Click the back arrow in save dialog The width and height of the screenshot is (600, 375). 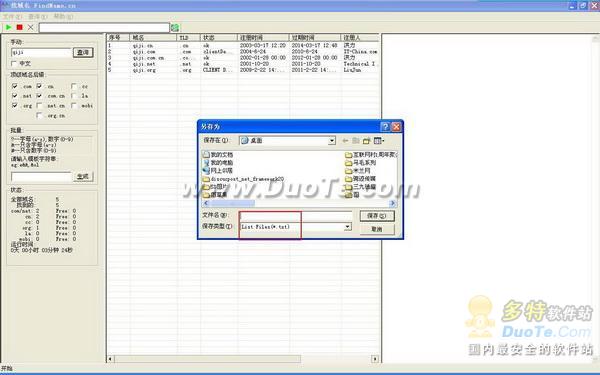[345, 141]
